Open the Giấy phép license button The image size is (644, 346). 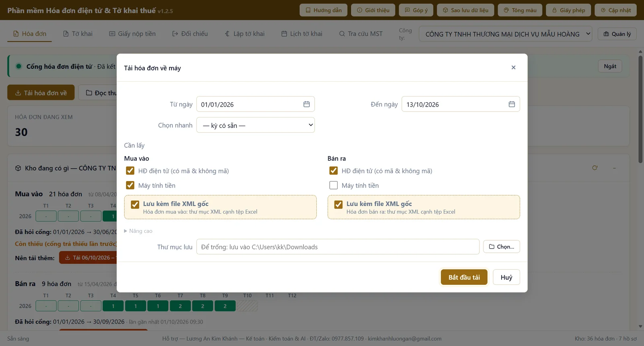coord(568,10)
